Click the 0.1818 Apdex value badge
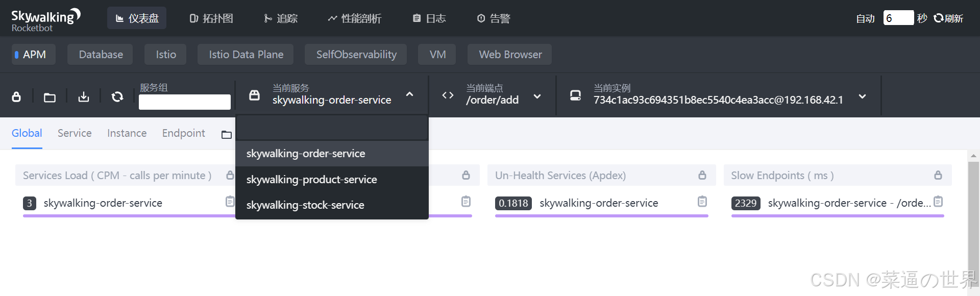Image resolution: width=980 pixels, height=296 pixels. [x=513, y=203]
